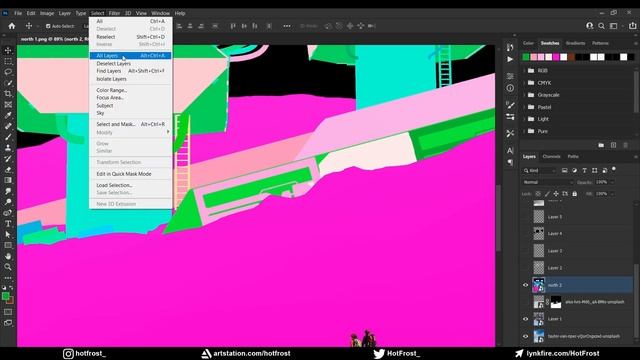640x360 pixels.
Task: Click the Home icon in options bar
Action: coord(12,26)
